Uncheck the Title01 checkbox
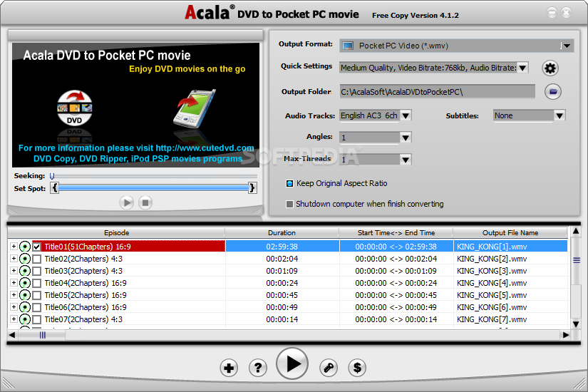 tap(37, 247)
